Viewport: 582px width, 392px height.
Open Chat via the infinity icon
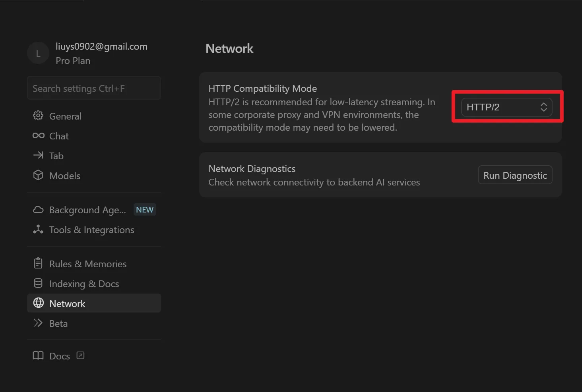point(38,136)
